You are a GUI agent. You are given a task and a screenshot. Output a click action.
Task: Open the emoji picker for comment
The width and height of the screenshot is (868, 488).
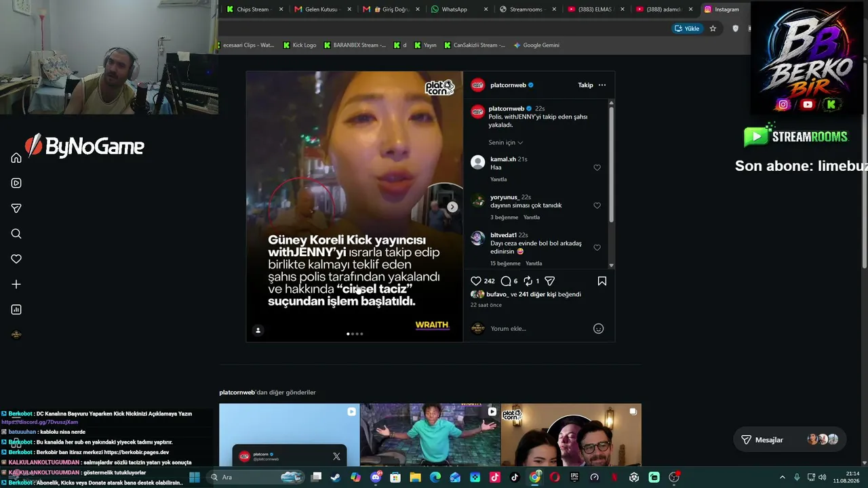click(x=599, y=329)
